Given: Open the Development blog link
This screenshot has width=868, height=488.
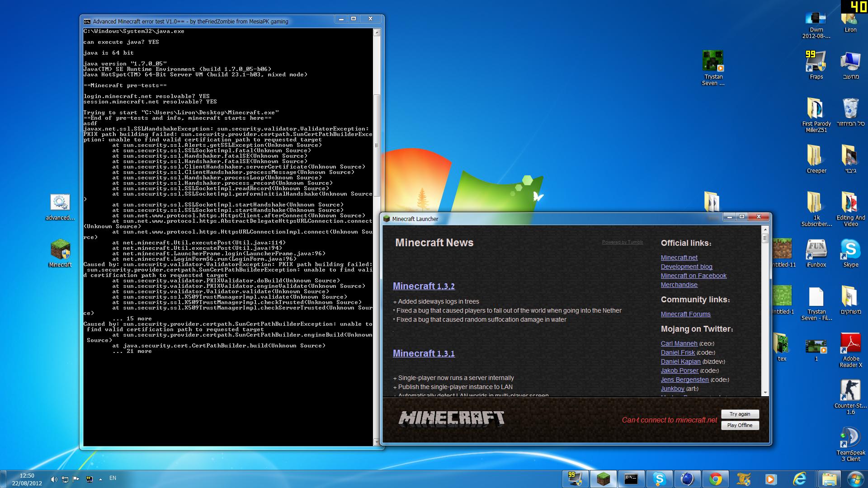Looking at the screenshot, I should point(686,267).
